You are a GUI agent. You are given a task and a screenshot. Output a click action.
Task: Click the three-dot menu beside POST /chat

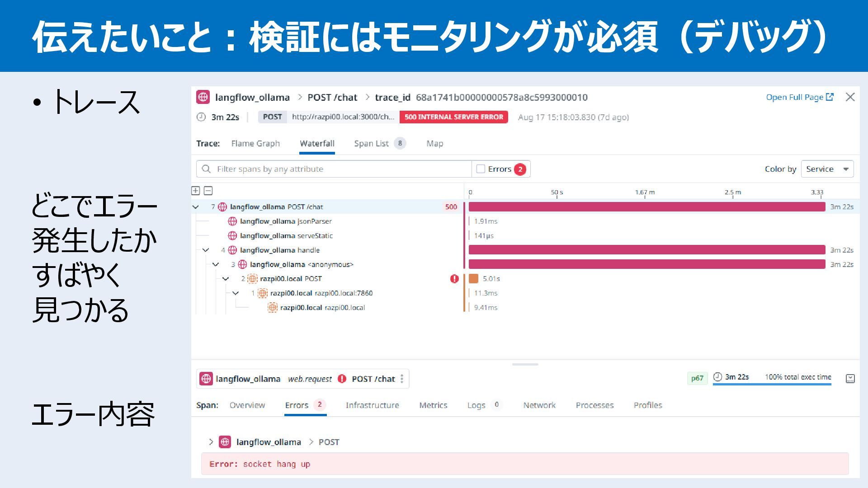click(x=402, y=379)
